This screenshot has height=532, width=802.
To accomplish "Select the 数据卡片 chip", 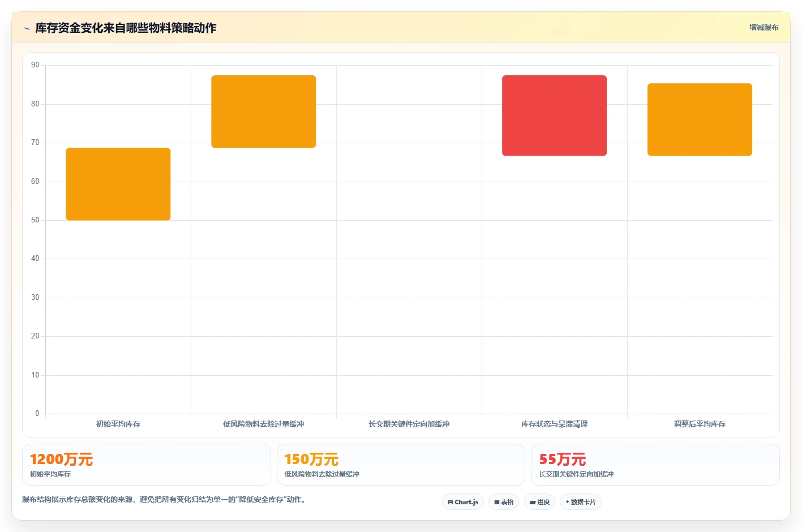I will pos(581,502).
